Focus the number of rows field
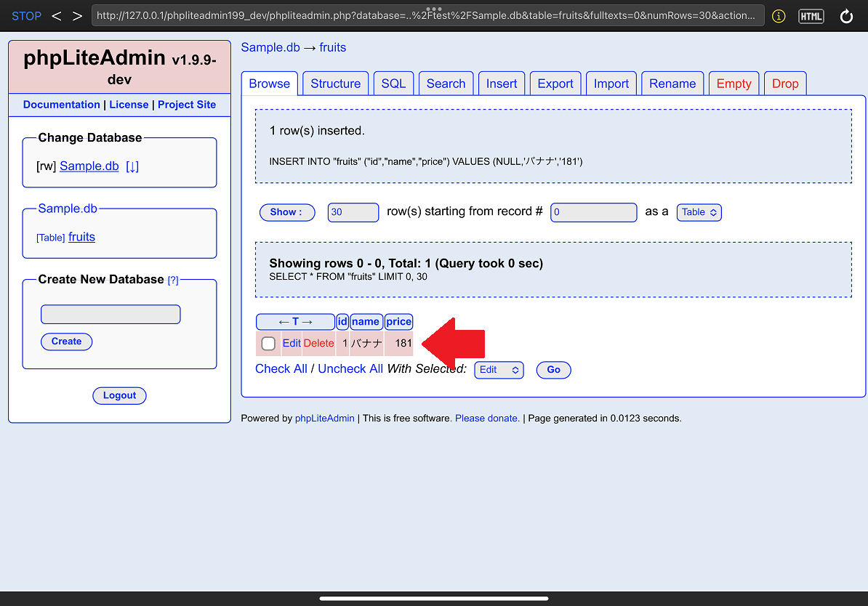This screenshot has height=606, width=868. point(353,212)
